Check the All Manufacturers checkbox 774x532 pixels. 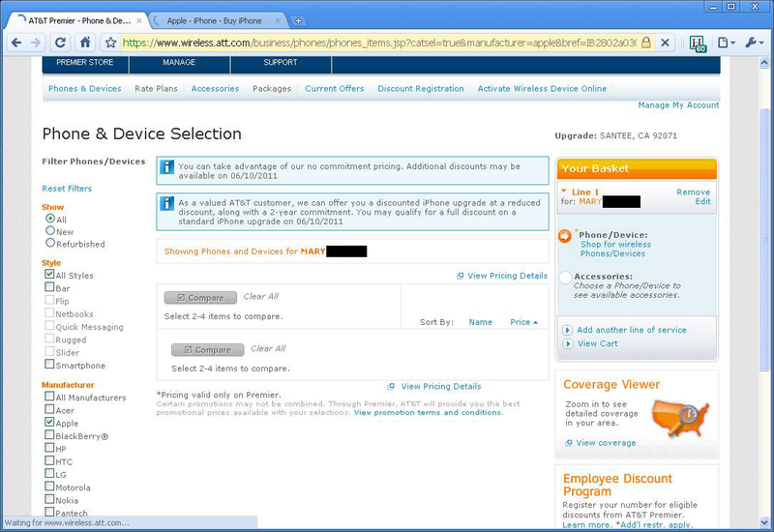[49, 396]
